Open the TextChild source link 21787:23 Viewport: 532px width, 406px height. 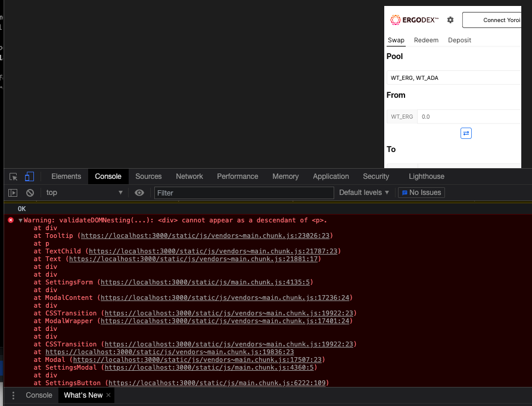coord(213,251)
